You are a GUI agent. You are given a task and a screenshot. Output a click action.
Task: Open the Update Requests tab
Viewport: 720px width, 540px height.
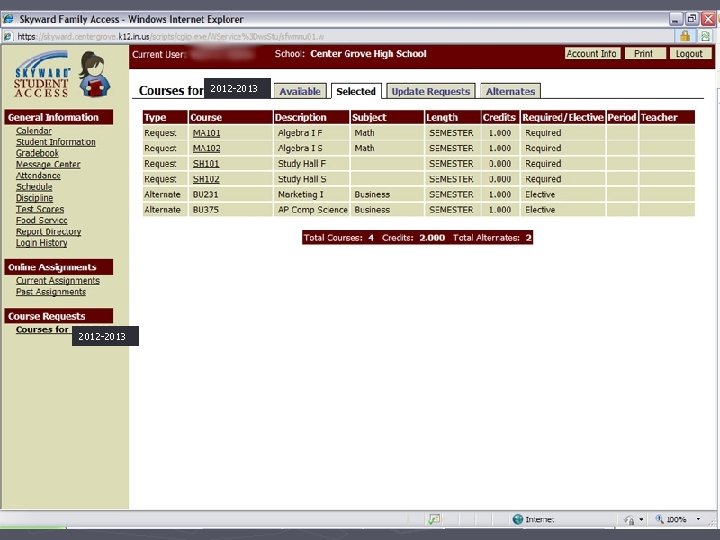click(431, 91)
